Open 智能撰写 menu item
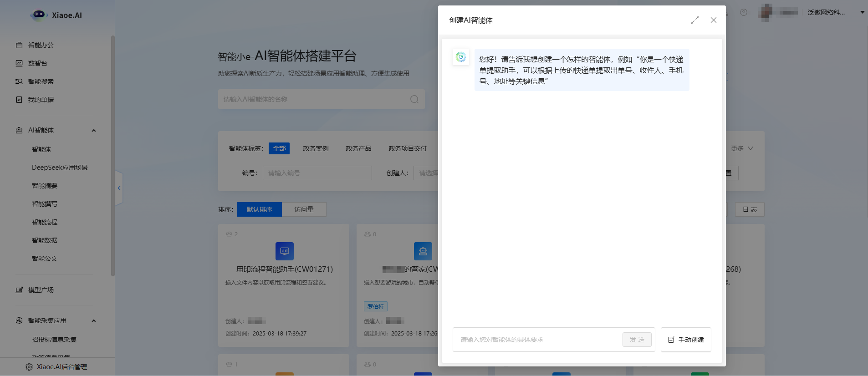Viewport: 868px width, 376px height. click(x=45, y=204)
